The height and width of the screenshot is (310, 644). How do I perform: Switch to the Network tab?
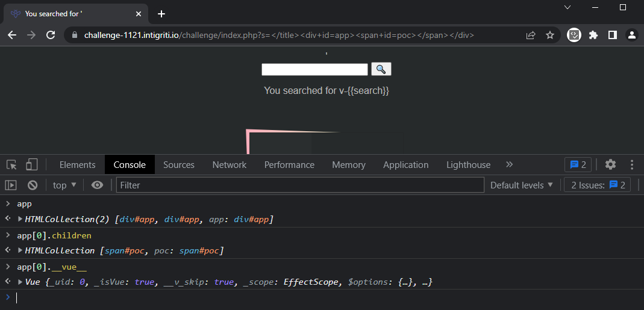point(229,164)
